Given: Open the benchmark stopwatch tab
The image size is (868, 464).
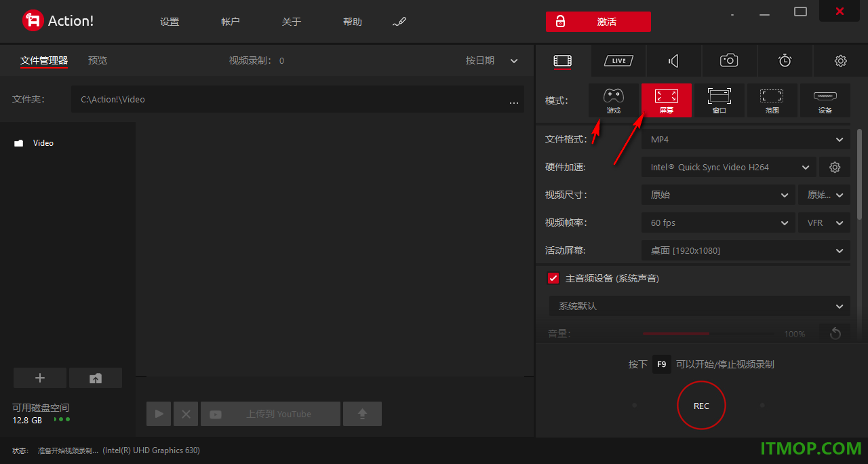Looking at the screenshot, I should pyautogui.click(x=785, y=61).
